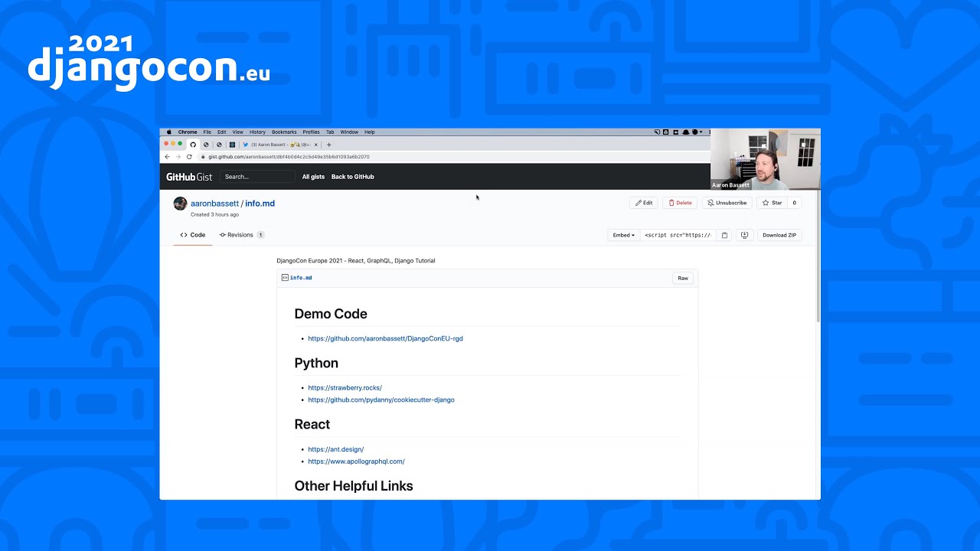The width and height of the screenshot is (980, 551).
Task: Open the DjangoConEU-rgd GitHub link
Action: pos(385,338)
